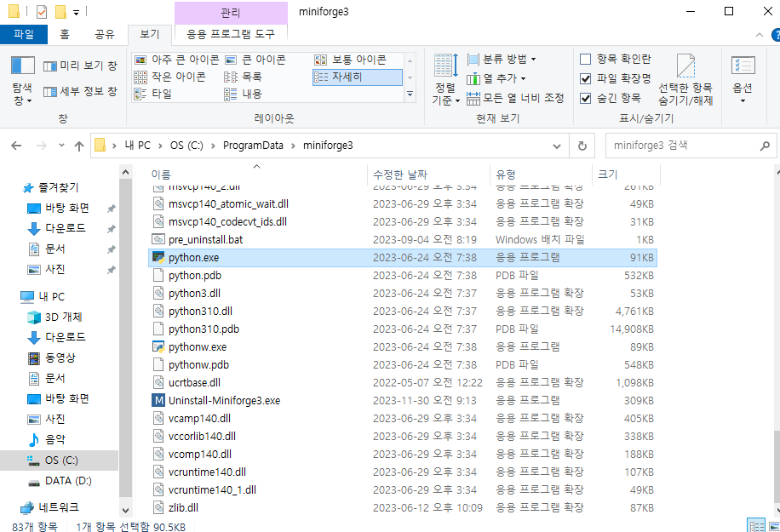This screenshot has height=532, width=780.
Task: Open the Home (홈) ribbon tab
Action: pyautogui.click(x=65, y=34)
